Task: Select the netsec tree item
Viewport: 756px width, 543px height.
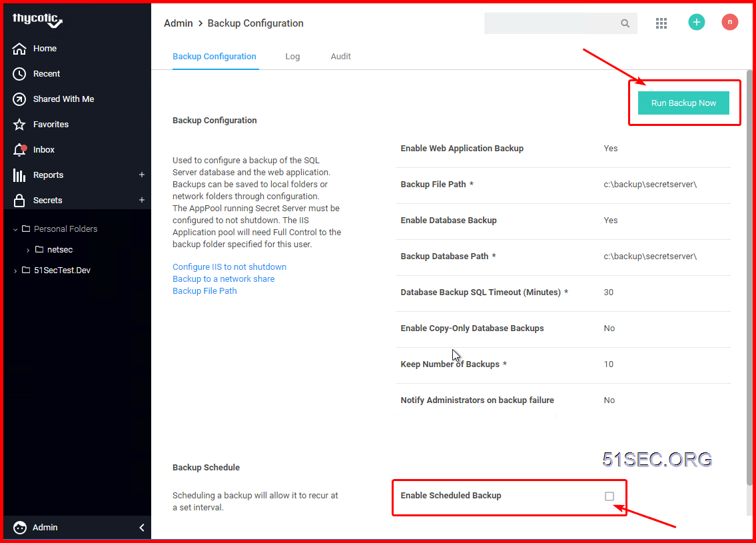Action: tap(60, 250)
